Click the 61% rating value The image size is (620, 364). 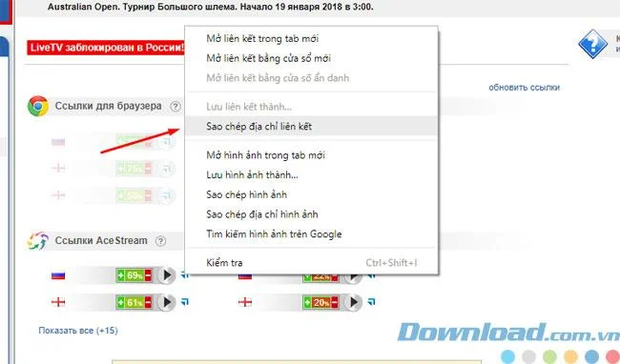[134, 302]
